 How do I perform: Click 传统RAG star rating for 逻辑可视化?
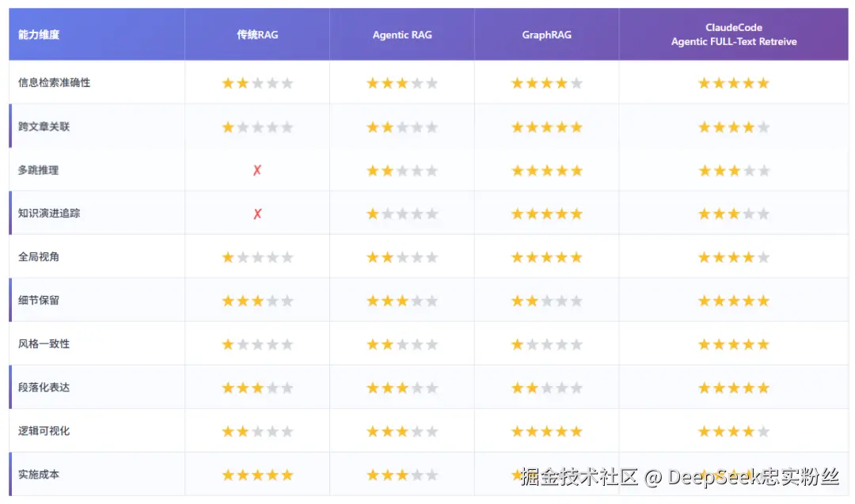[257, 432]
